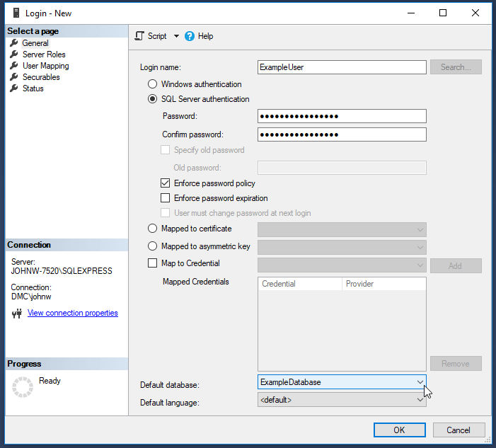Uncheck Enforce password policy

coord(165,183)
